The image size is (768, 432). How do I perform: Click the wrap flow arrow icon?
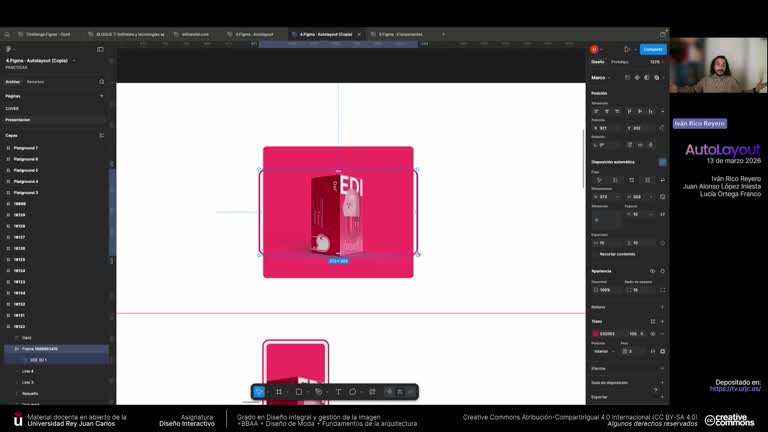click(663, 180)
